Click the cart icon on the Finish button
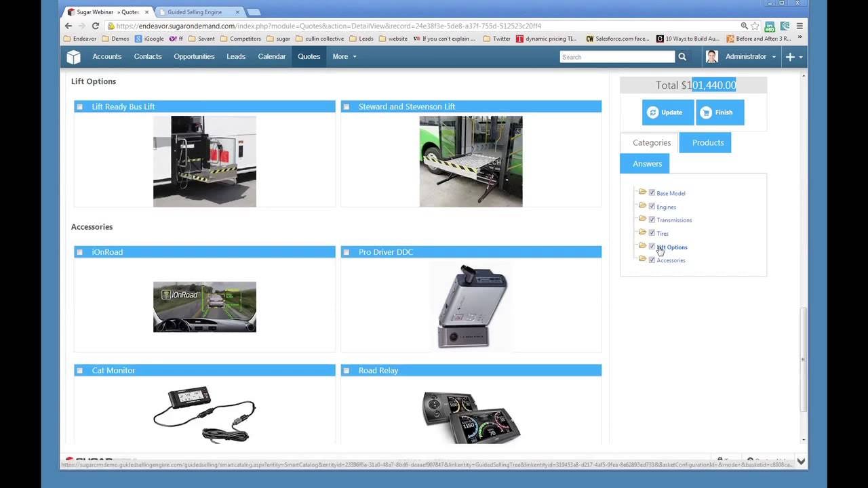This screenshot has width=868, height=488. [x=707, y=112]
